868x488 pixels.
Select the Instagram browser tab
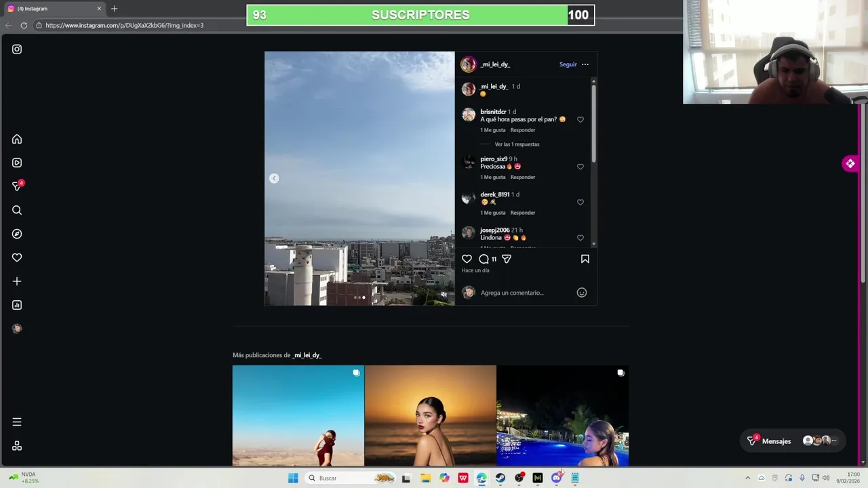click(x=54, y=9)
